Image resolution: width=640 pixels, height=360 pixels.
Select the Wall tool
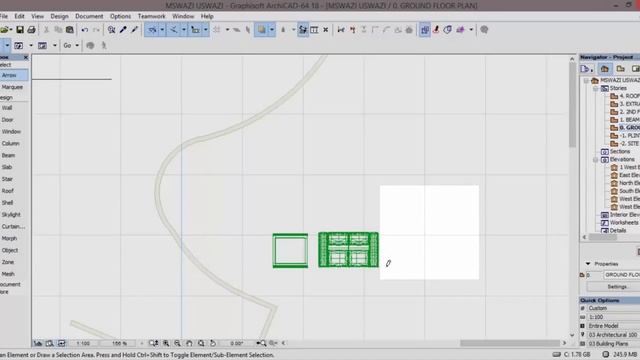(x=7, y=108)
